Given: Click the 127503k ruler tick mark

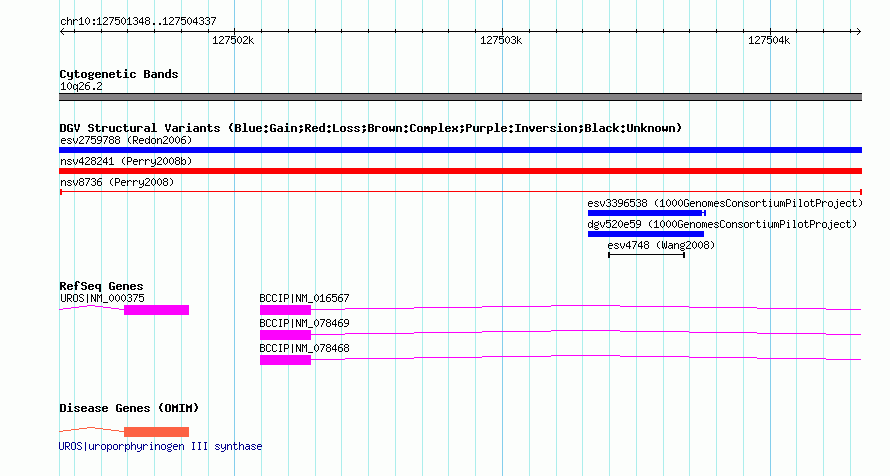Looking at the screenshot, I should (x=502, y=32).
